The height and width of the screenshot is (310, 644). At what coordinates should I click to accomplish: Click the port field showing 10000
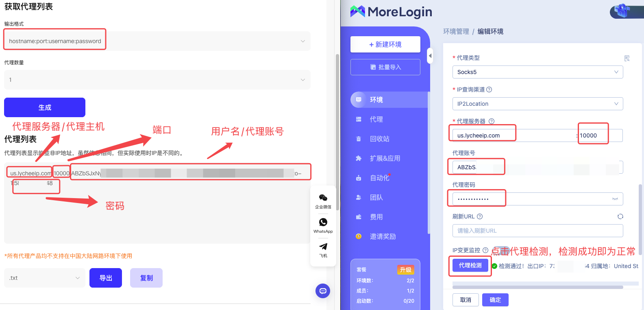600,135
